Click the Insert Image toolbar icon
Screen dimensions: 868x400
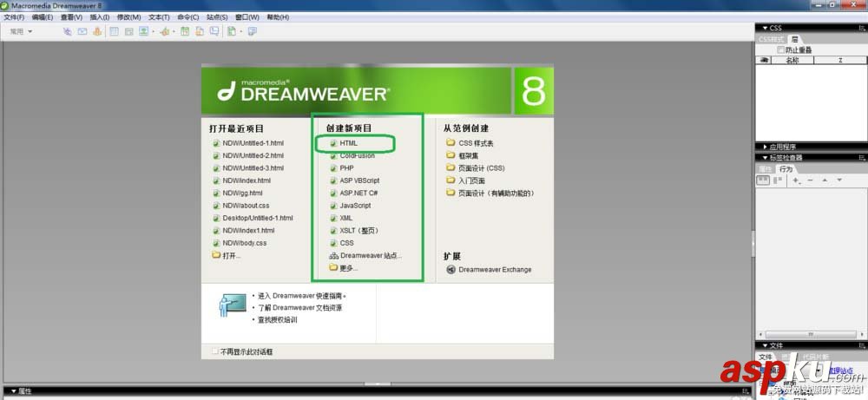tap(143, 31)
